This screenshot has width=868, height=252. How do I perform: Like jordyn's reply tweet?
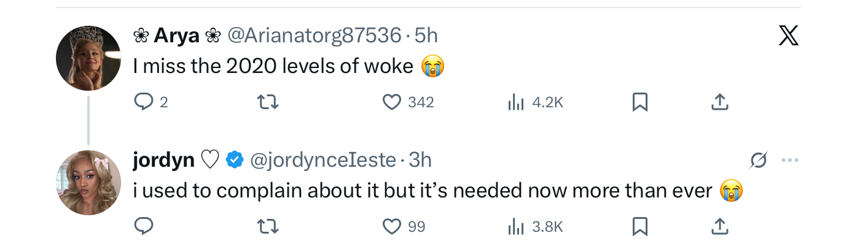click(x=392, y=227)
